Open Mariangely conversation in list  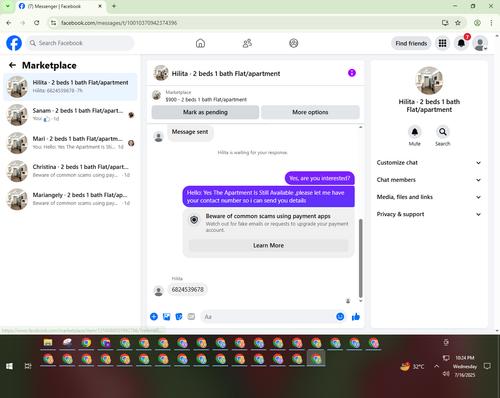click(x=70, y=199)
